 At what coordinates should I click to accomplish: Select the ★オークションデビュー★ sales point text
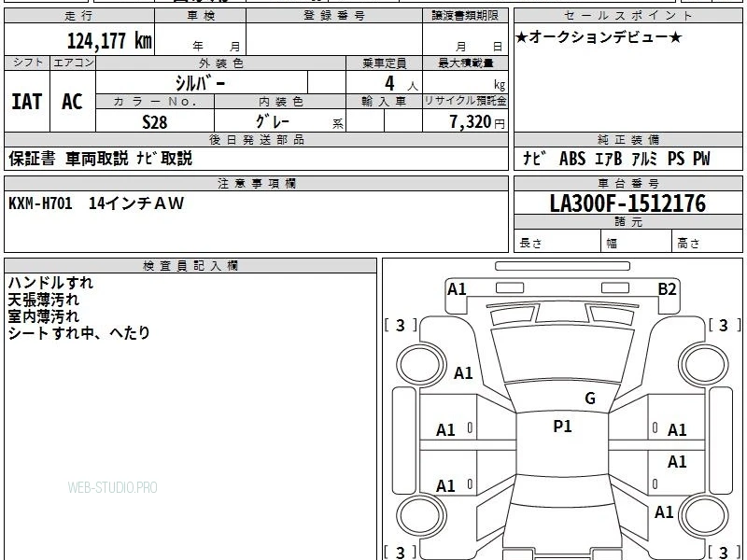click(x=599, y=37)
